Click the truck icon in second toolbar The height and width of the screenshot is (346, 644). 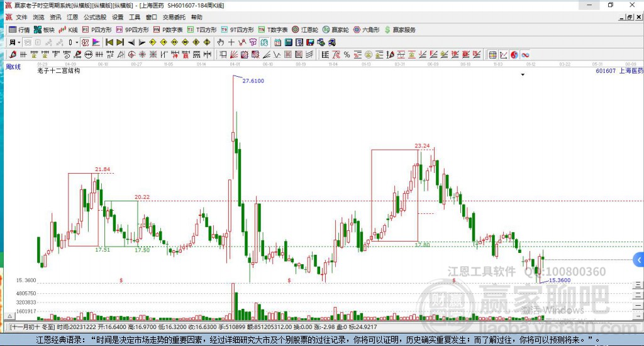tap(332, 42)
